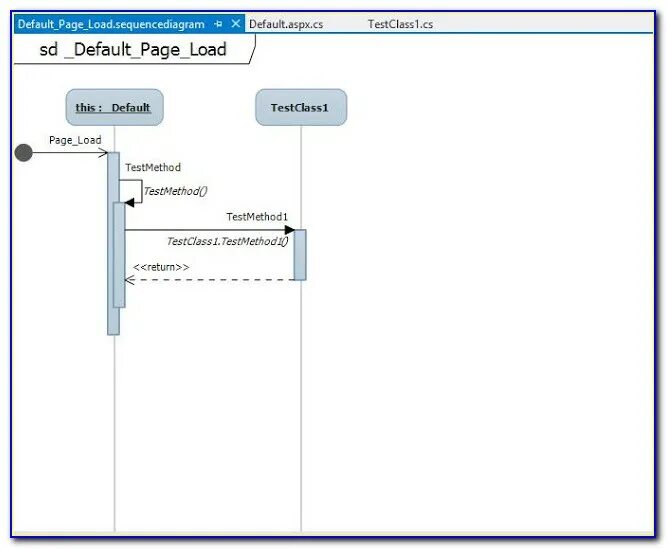
Task: Click the found-message start circle
Action: point(23,153)
